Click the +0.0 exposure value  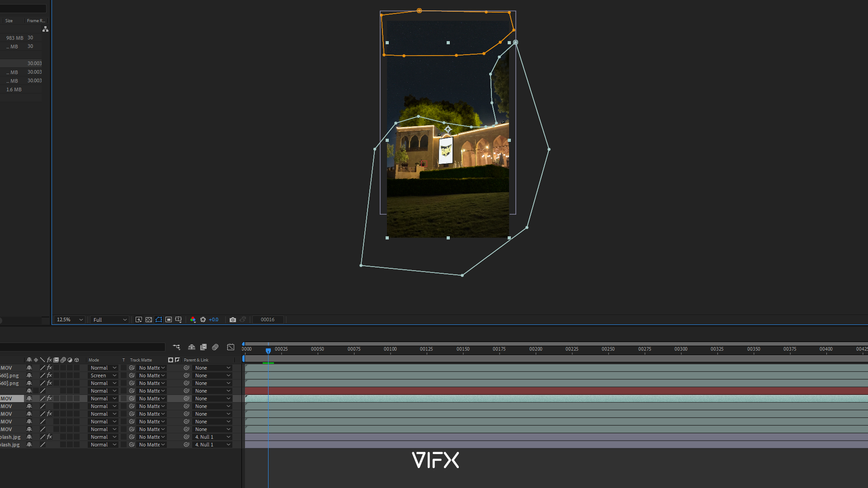(x=213, y=319)
